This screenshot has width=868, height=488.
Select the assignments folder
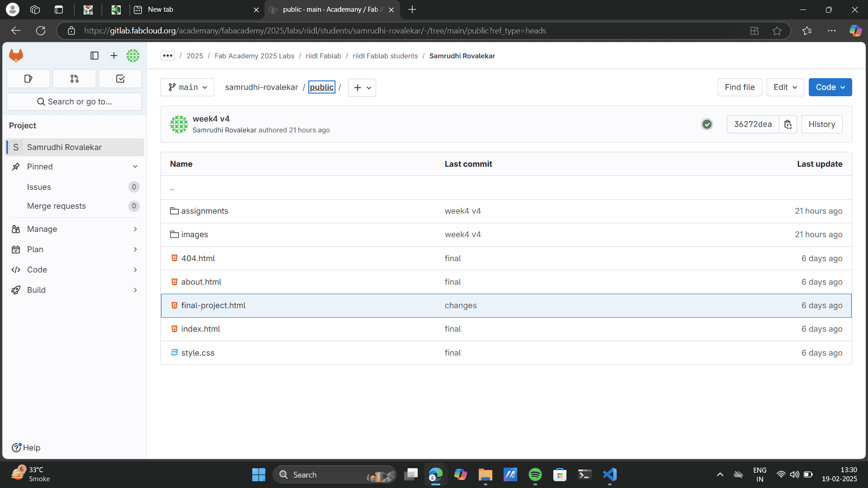click(204, 211)
